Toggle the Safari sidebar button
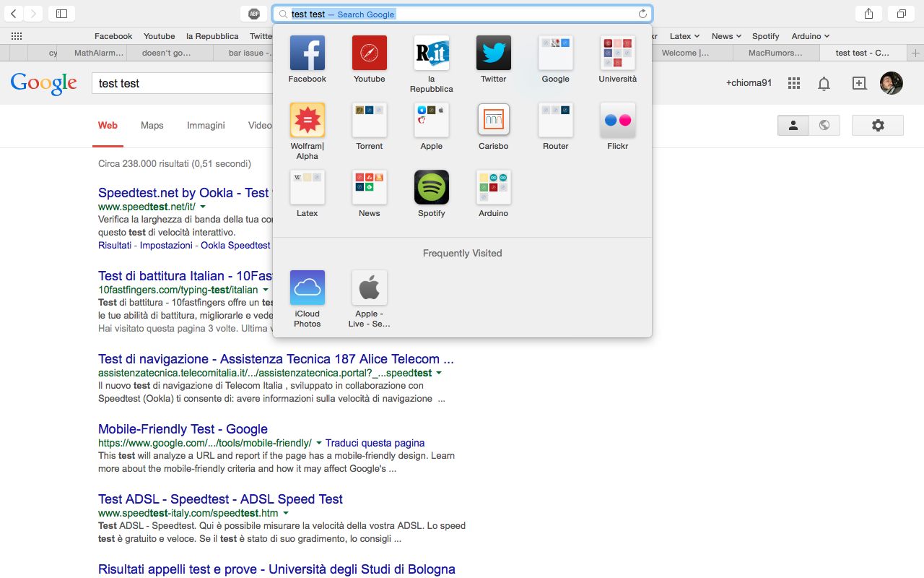 point(61,14)
